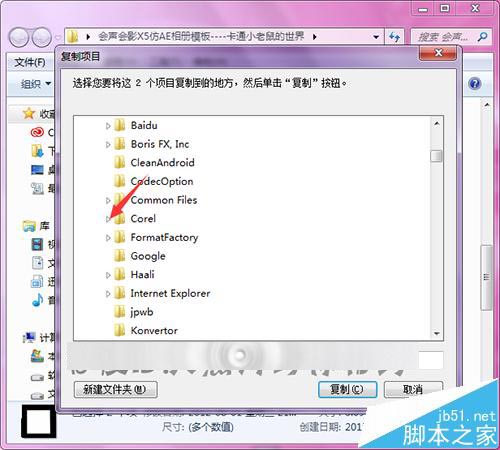Click the 复制(C) copy button

tap(348, 389)
